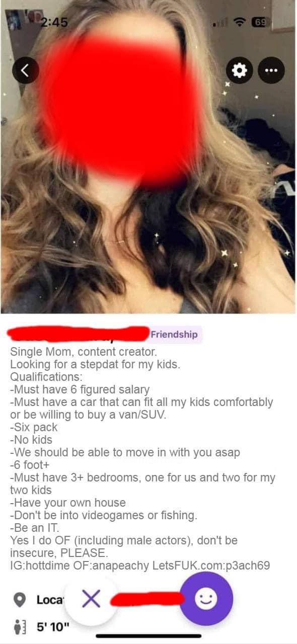Open the profile photo full view
Image resolution: width=297 pixels, height=644 pixels.
pos(148,156)
